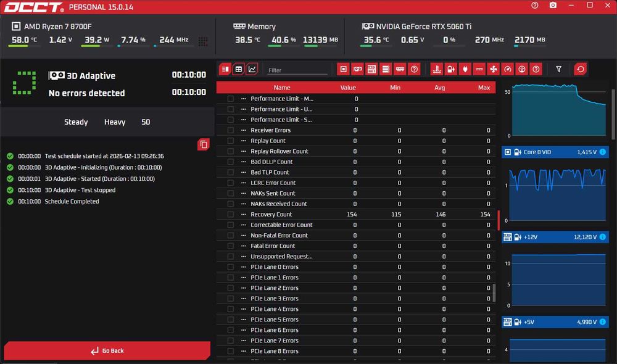Click the Core 0 VID graph header

[555, 152]
